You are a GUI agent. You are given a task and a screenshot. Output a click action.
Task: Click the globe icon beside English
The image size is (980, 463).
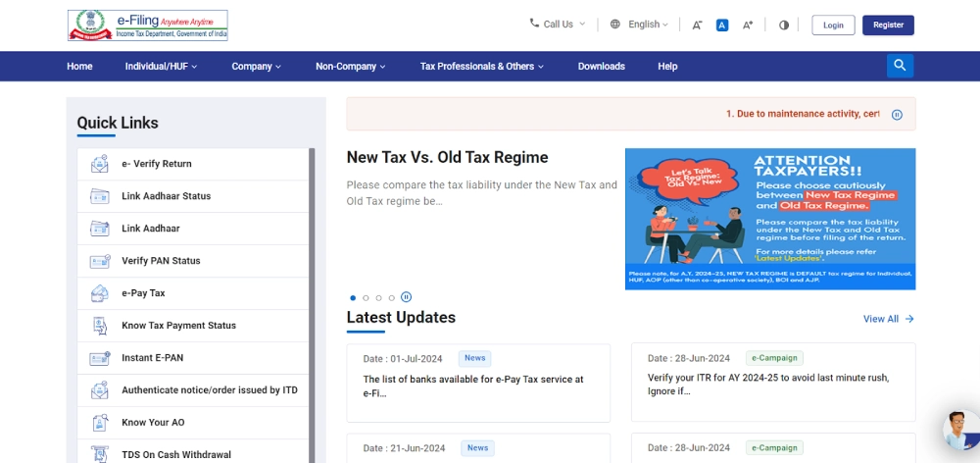(x=615, y=25)
